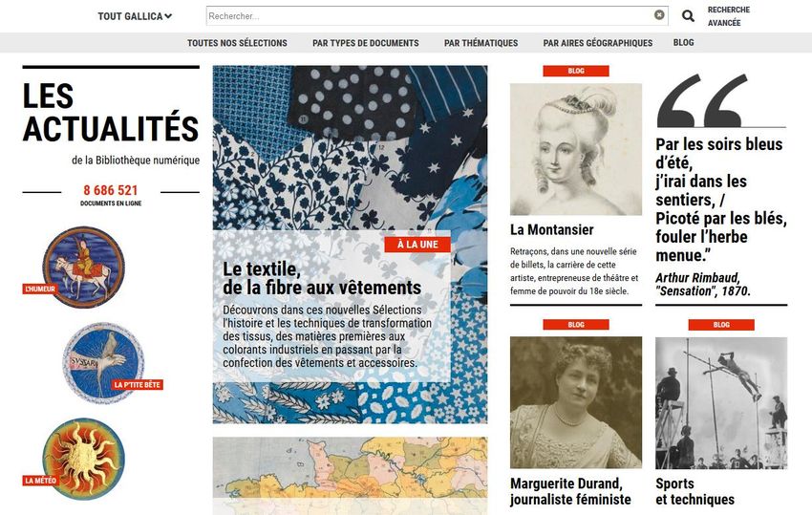Open TOUTES NOS SÉLECTIONS menu

[x=237, y=43]
